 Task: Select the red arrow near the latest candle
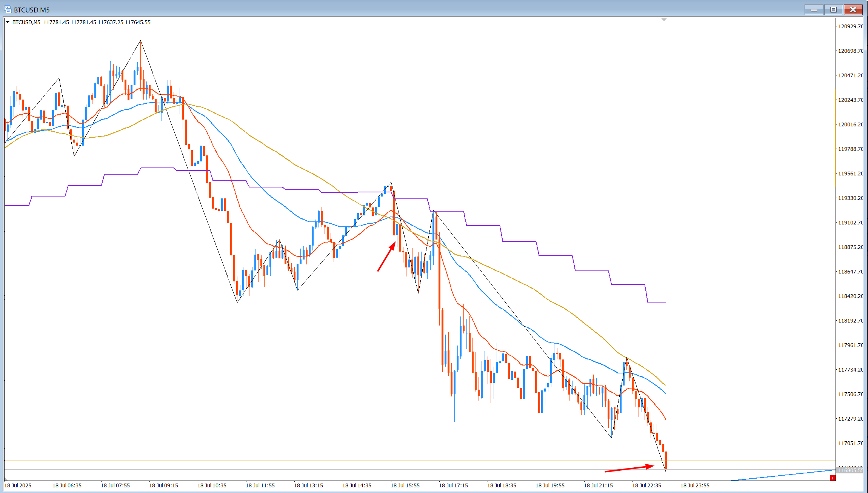tap(629, 468)
